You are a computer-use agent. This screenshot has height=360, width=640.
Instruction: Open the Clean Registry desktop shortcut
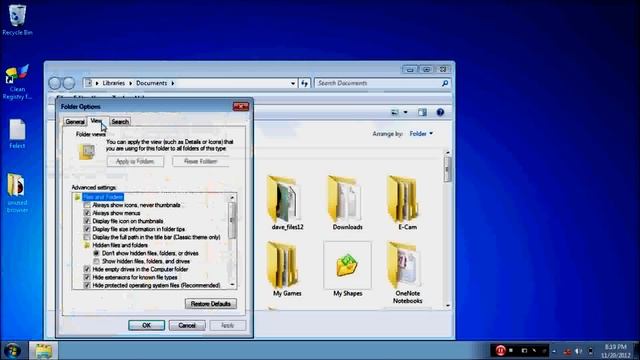[17, 82]
